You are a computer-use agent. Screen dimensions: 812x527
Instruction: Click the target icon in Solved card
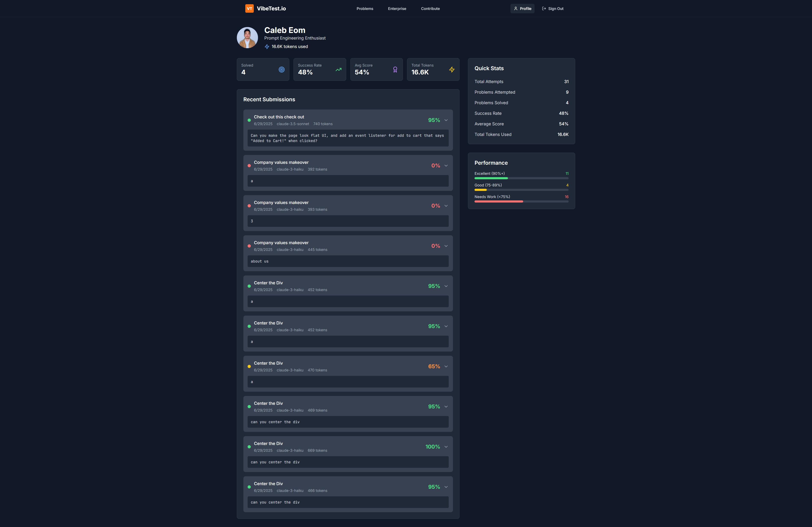(281, 70)
